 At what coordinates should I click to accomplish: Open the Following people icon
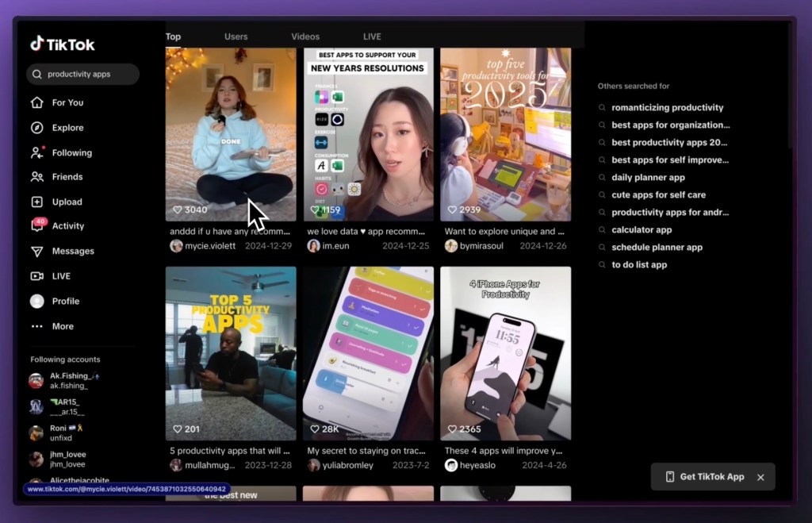tap(36, 152)
